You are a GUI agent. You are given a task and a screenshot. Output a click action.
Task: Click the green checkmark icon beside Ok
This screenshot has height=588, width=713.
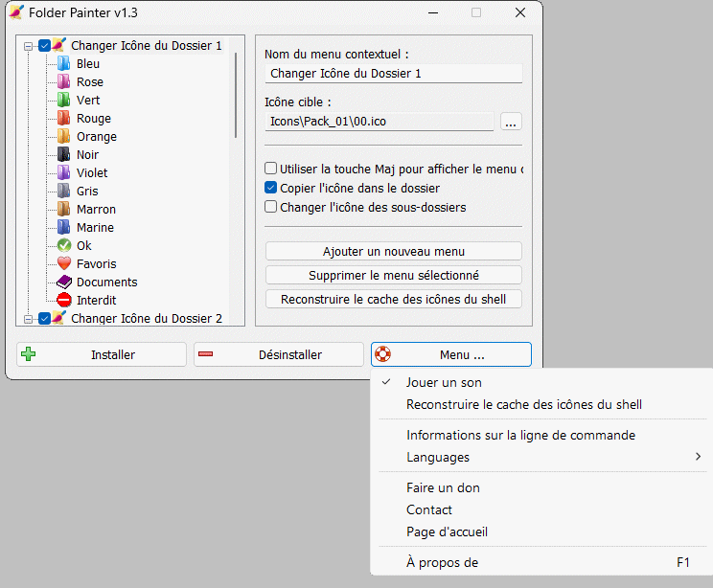(x=64, y=245)
